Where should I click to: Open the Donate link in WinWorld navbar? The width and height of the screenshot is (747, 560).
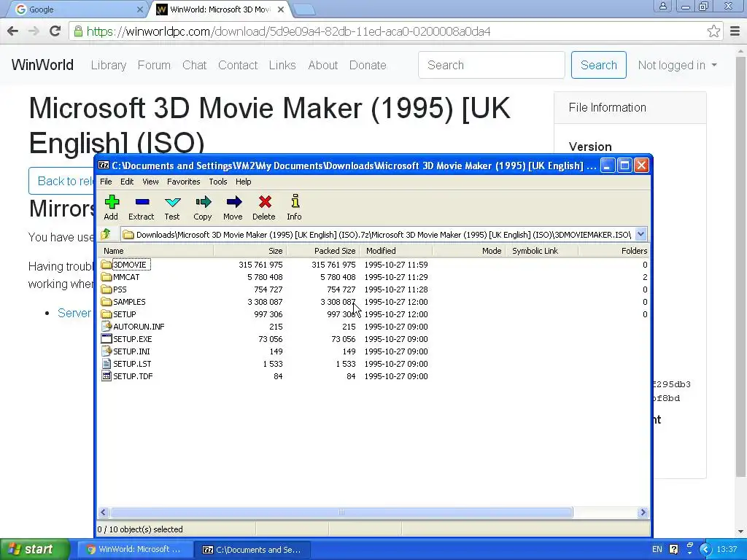pos(368,65)
